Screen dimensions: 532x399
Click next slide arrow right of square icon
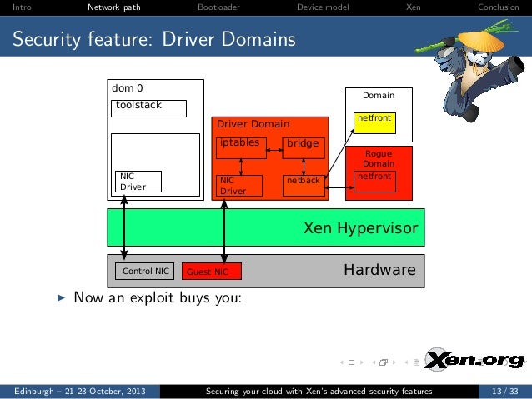tap(362, 362)
